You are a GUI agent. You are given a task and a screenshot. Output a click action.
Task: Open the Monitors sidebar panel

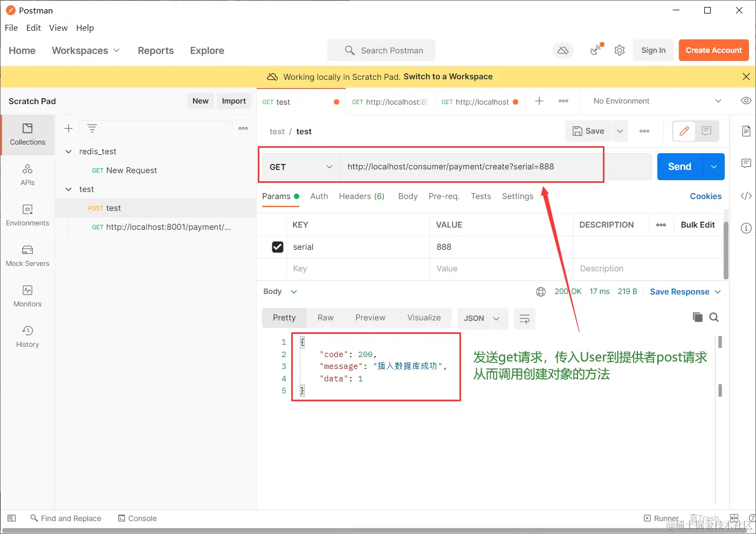point(28,297)
